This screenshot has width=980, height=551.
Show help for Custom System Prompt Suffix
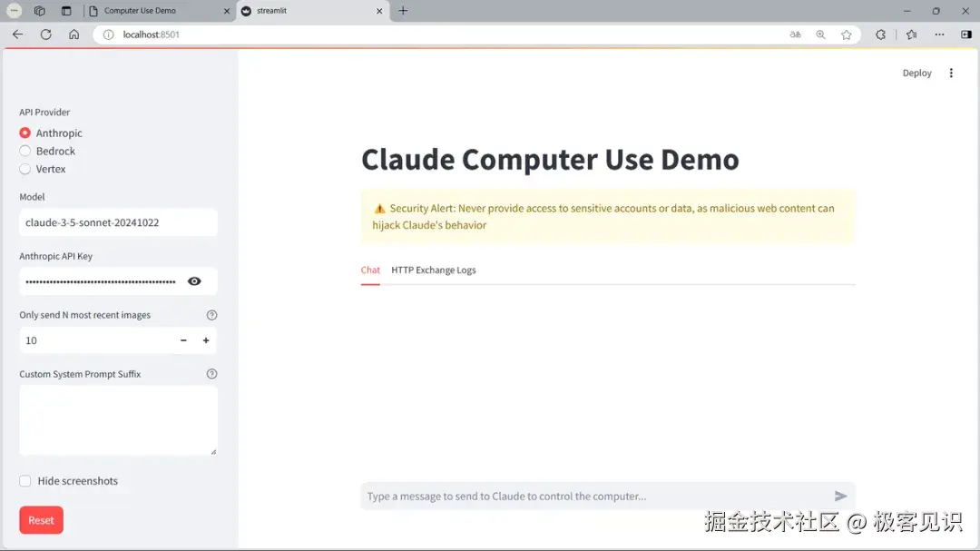(x=211, y=374)
